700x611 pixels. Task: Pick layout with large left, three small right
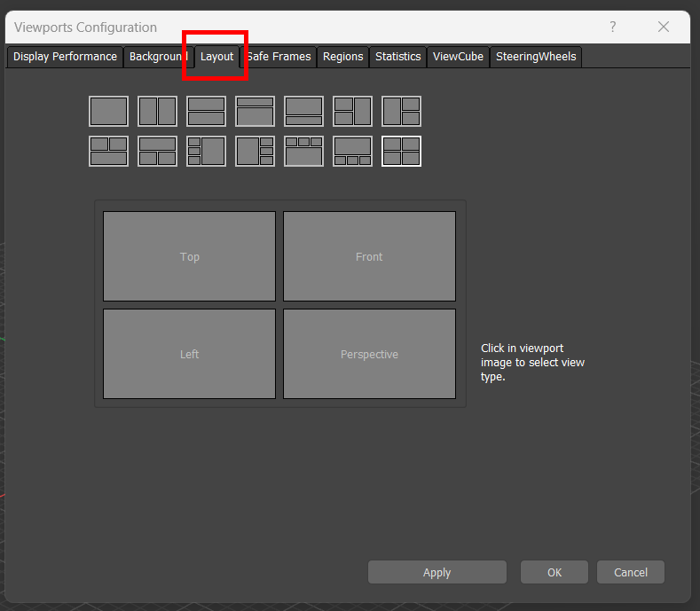pos(255,152)
